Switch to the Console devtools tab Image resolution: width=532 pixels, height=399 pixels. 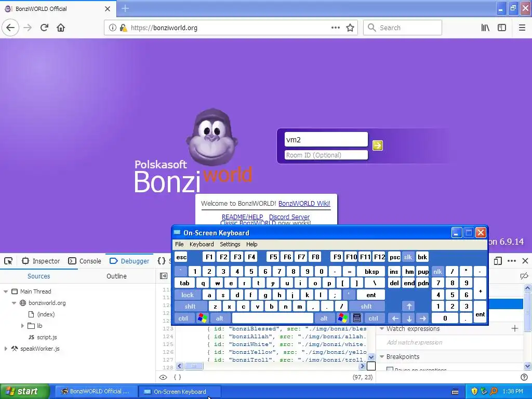(x=85, y=261)
